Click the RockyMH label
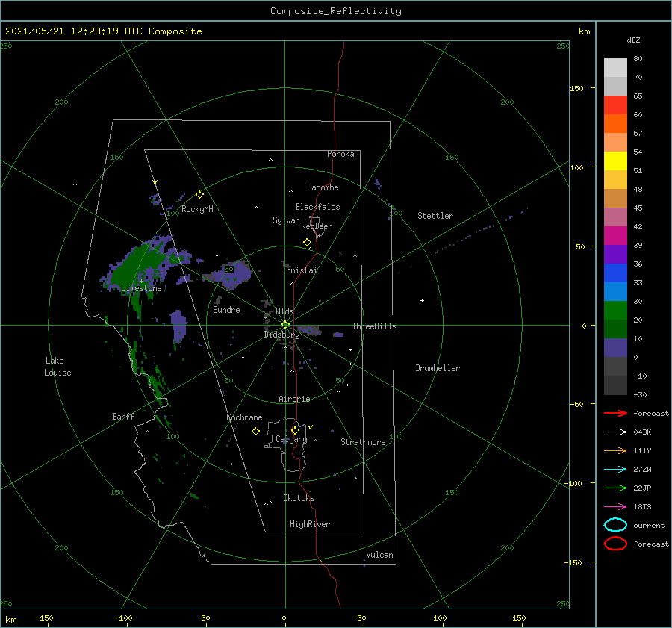 [197, 209]
